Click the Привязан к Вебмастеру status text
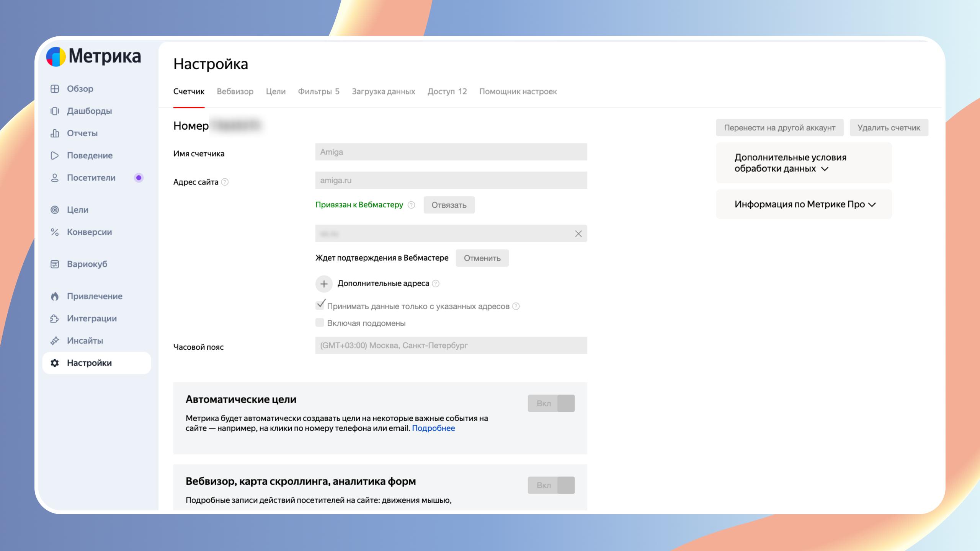Viewport: 980px width, 551px height. 359,205
